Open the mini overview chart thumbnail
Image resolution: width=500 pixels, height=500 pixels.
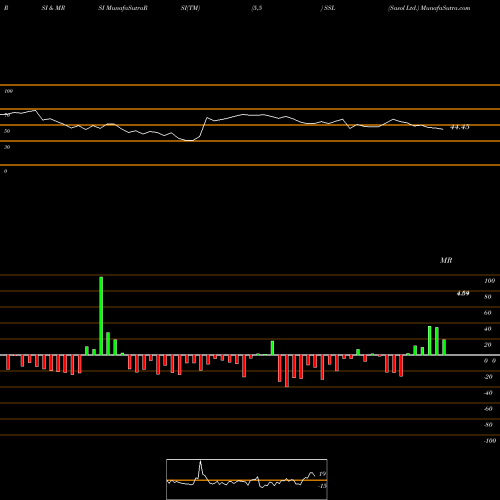coord(247,479)
